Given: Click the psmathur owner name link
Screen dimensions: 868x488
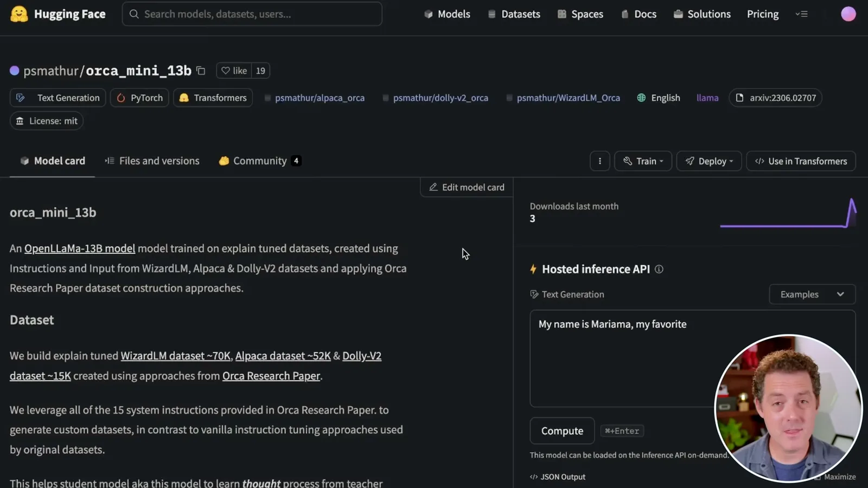Looking at the screenshot, I should click(x=51, y=71).
